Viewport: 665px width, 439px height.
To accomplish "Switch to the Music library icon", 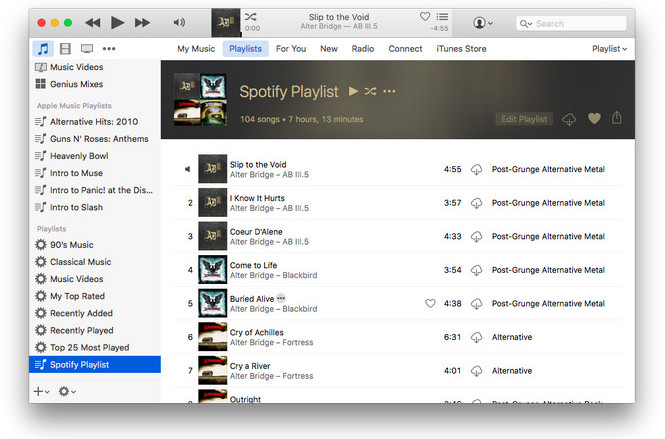I will [43, 49].
